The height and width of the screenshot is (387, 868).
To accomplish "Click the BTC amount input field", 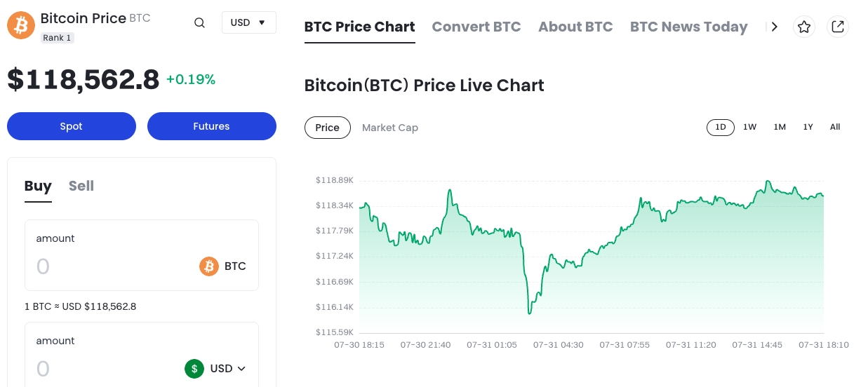I will click(105, 266).
